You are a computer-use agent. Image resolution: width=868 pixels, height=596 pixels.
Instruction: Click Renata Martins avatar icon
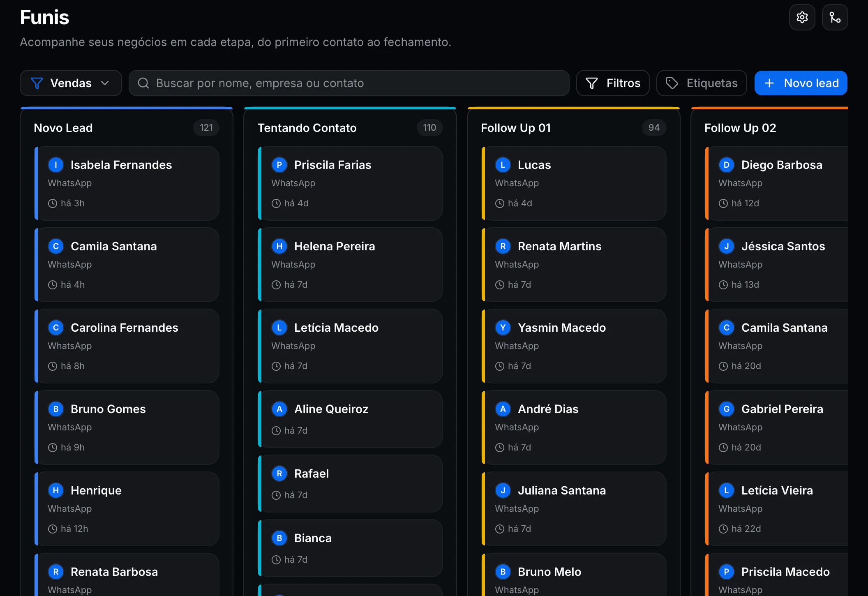[503, 246]
